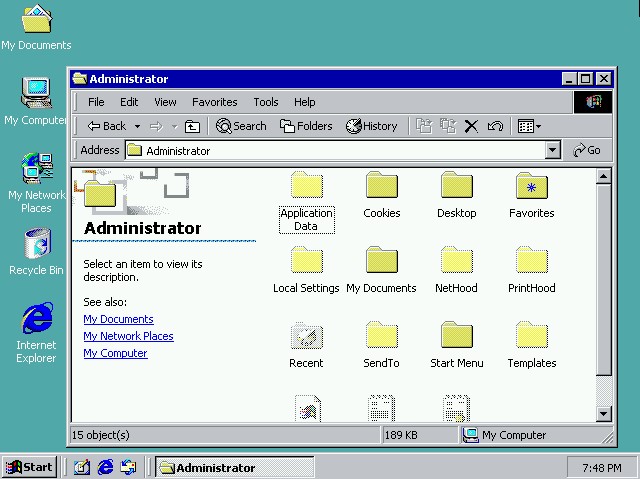
Task: Open the Help menu
Action: click(x=304, y=102)
